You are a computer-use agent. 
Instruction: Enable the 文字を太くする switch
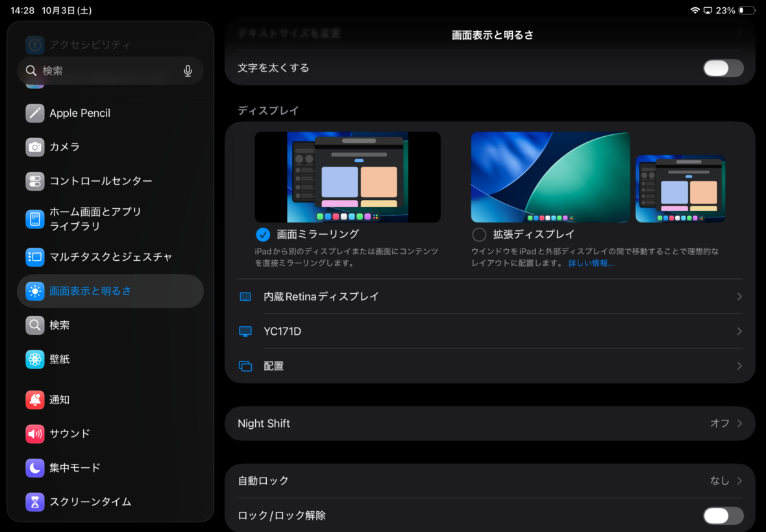[x=723, y=68]
